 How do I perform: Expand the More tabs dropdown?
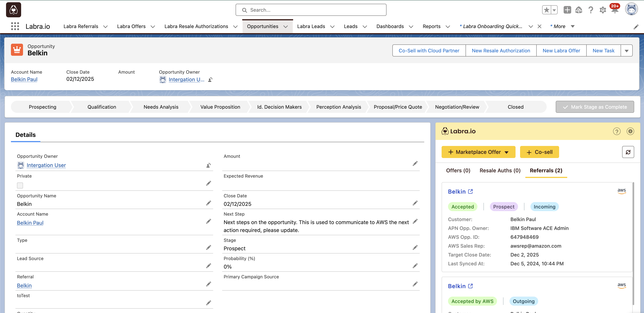tap(573, 26)
